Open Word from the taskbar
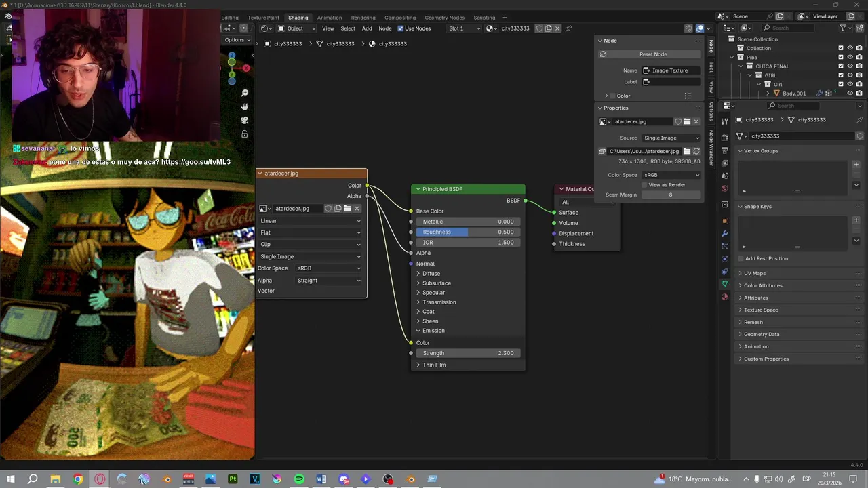This screenshot has height=488, width=868. pyautogui.click(x=321, y=479)
